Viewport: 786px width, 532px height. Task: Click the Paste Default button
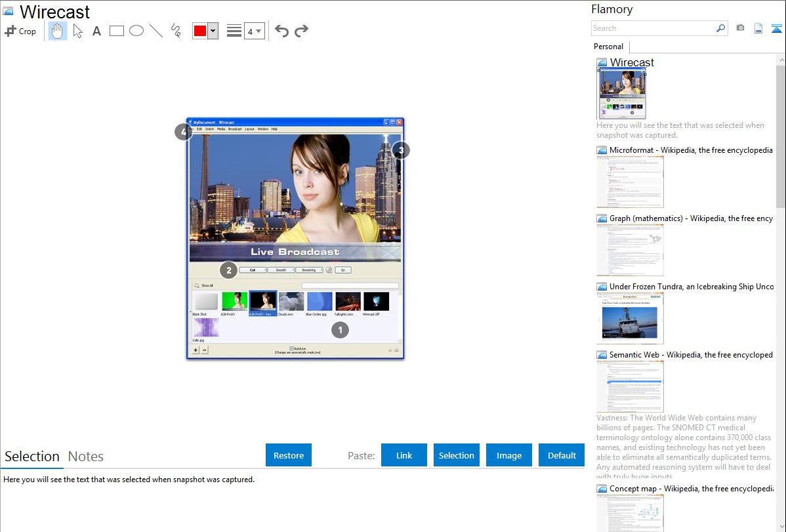point(562,455)
